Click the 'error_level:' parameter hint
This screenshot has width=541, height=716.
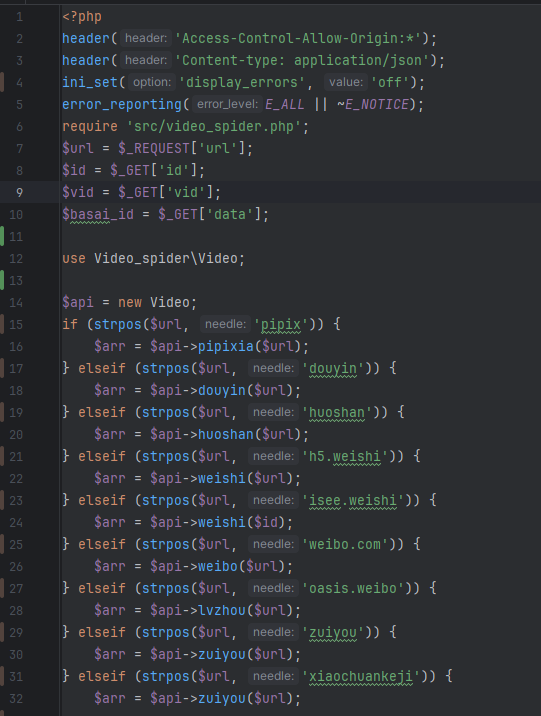point(227,104)
